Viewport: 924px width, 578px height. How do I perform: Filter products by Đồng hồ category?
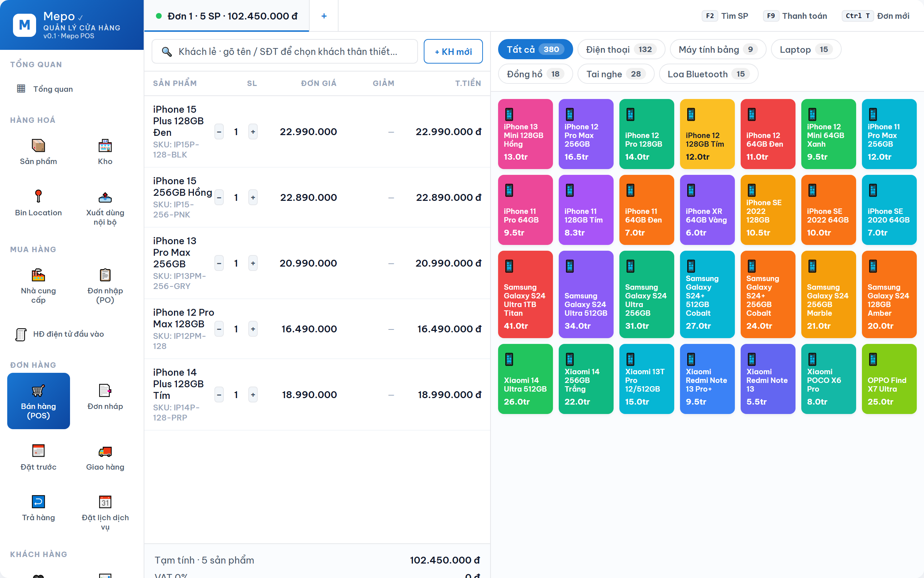(x=535, y=74)
